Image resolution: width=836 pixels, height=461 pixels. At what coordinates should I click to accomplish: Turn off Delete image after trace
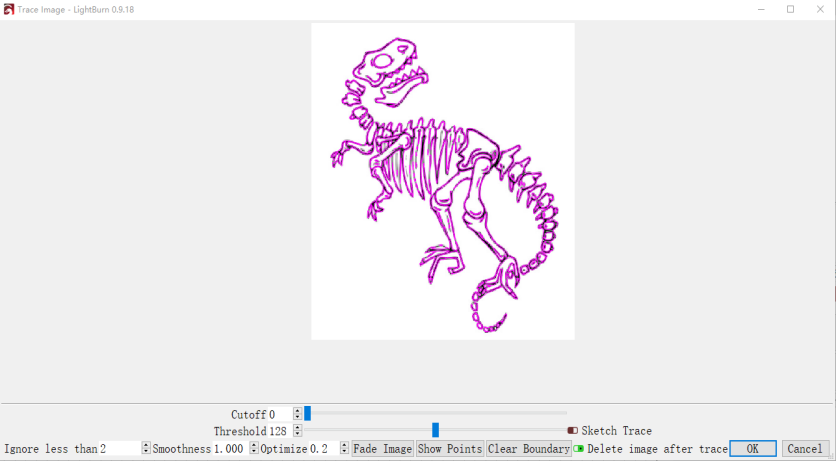click(578, 449)
